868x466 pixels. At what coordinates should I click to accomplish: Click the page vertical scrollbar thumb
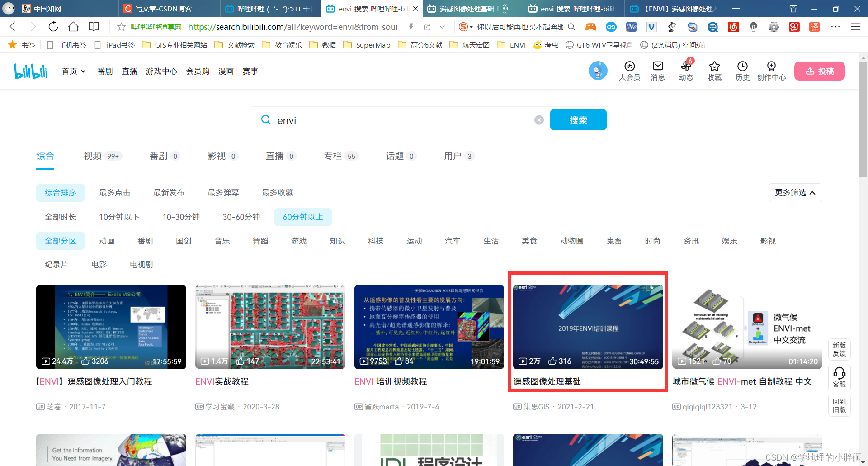pos(863,120)
